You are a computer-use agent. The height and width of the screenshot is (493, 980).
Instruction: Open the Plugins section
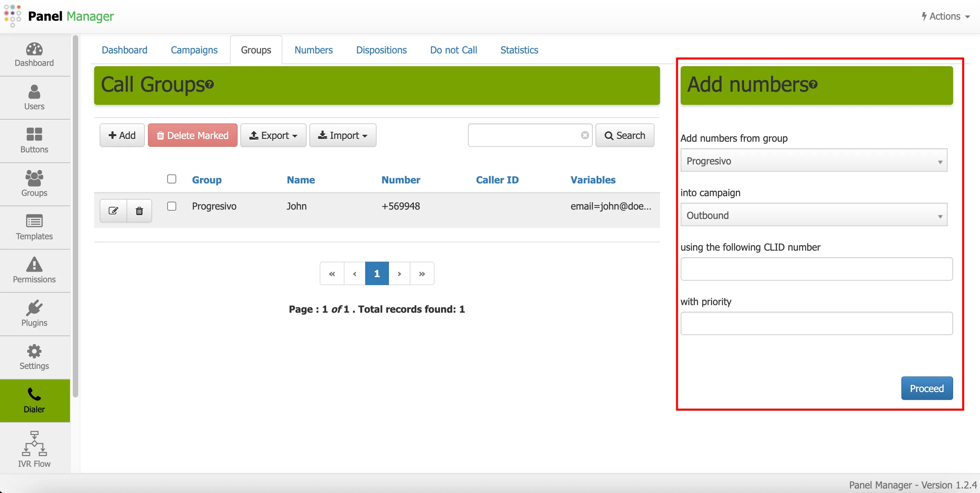pos(34,313)
